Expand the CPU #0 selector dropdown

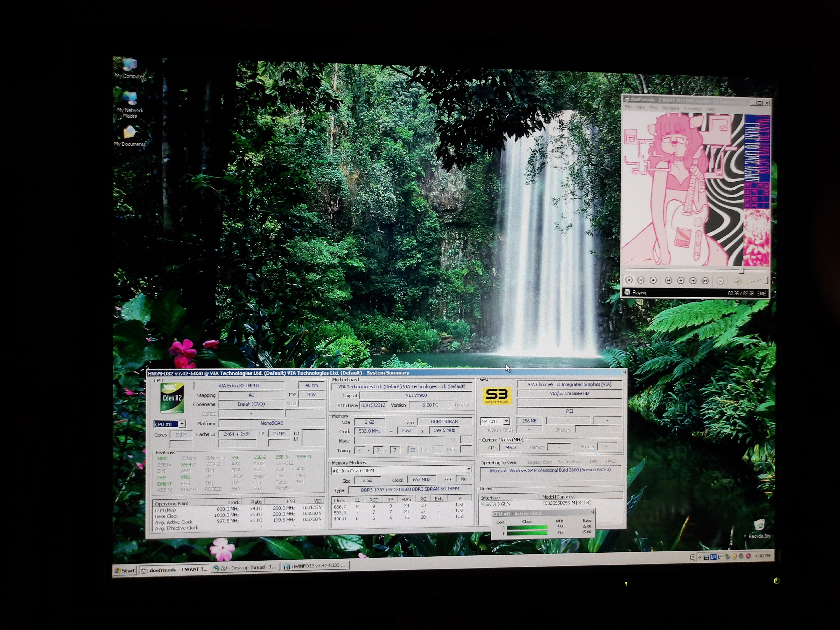(x=182, y=424)
